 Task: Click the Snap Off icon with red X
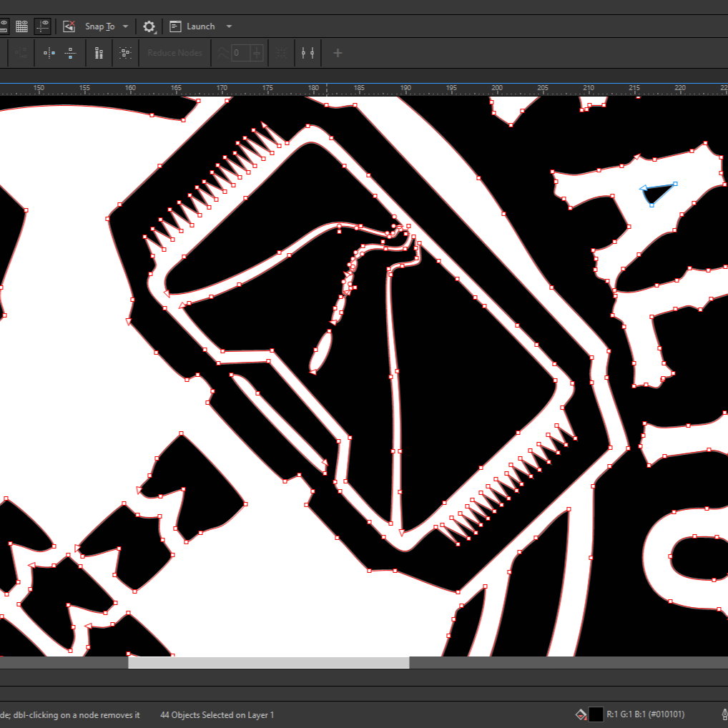click(x=69, y=26)
